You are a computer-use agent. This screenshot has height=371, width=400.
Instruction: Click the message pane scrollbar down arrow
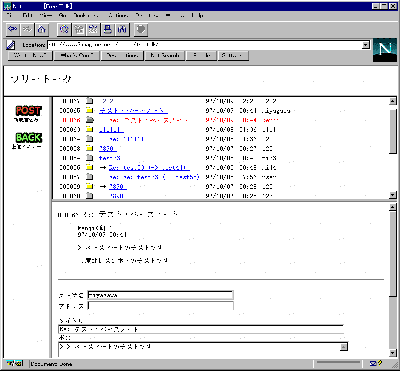coord(393,353)
